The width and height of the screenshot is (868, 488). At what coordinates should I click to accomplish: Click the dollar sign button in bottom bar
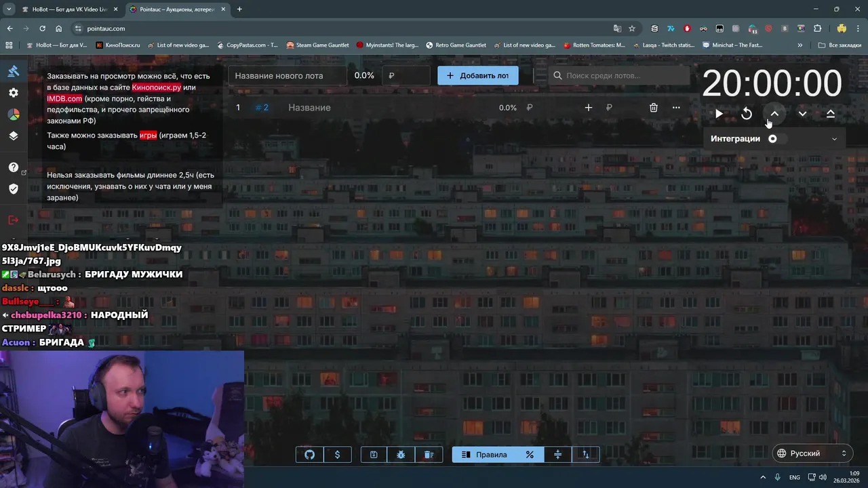coord(338,455)
